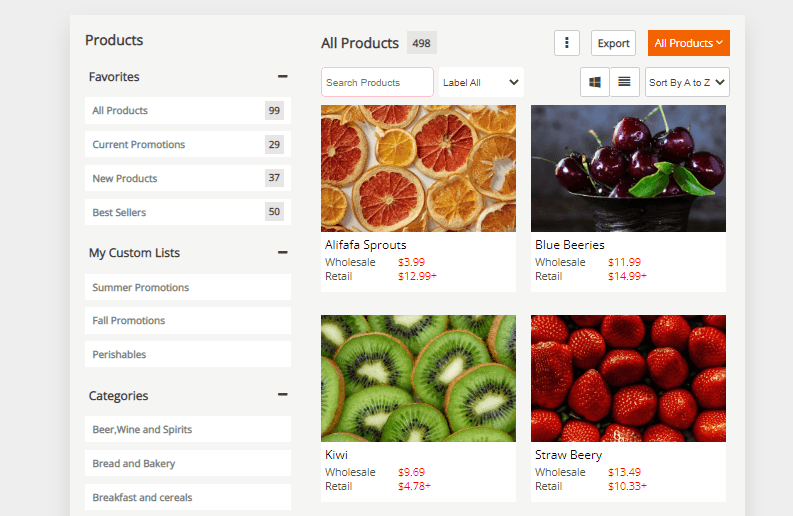Open the Kiwi product image
This screenshot has width=793, height=516.
(418, 378)
